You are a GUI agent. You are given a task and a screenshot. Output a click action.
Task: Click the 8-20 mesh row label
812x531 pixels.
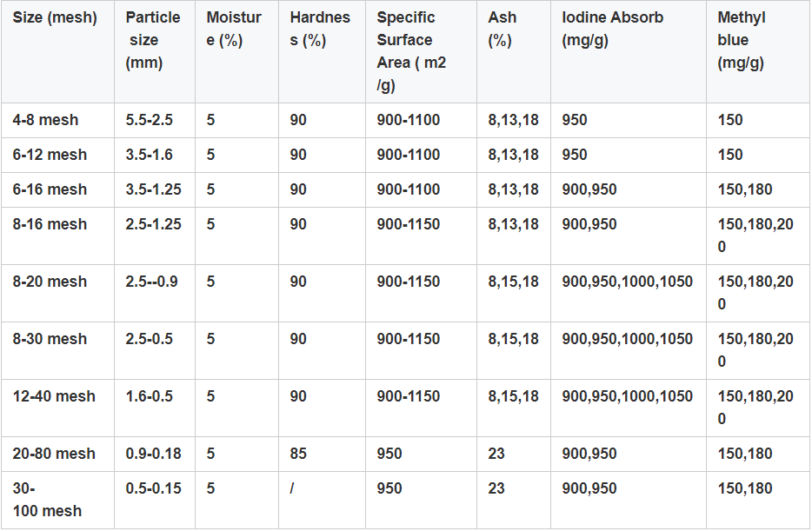click(50, 282)
